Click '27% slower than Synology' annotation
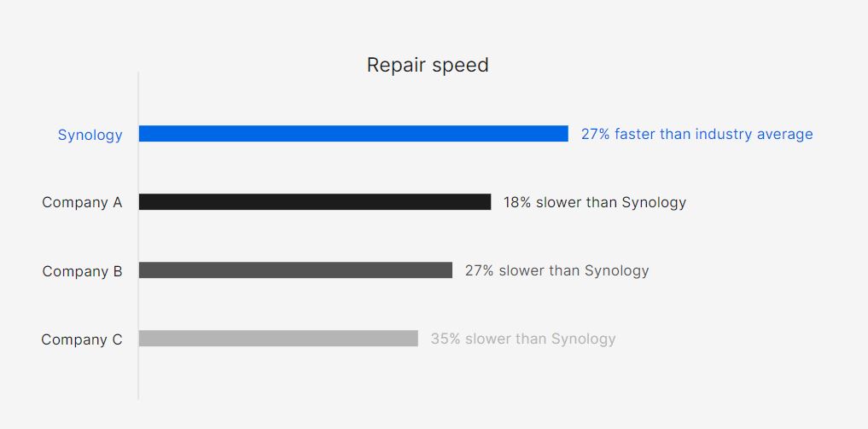This screenshot has width=868, height=429. pos(556,271)
